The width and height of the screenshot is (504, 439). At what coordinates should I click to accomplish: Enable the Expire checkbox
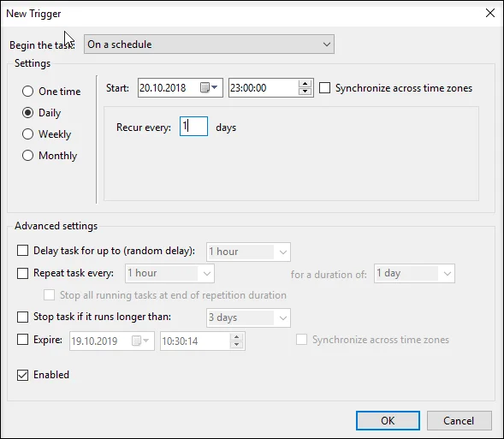point(22,340)
